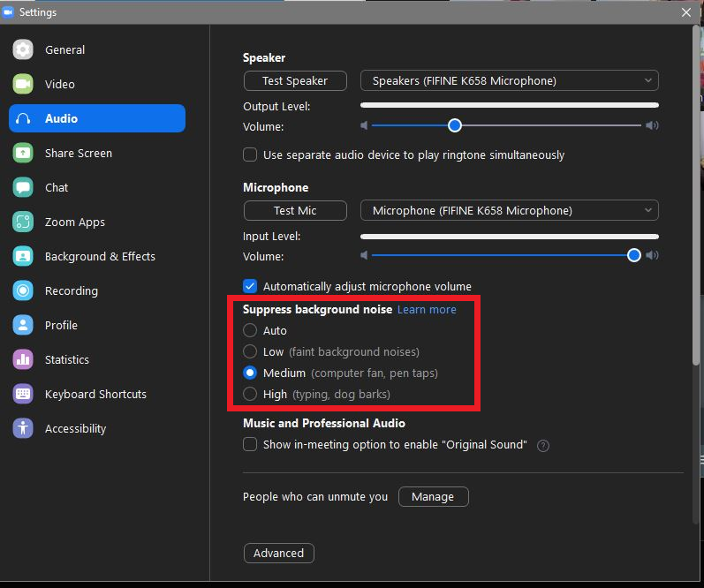Click the Original Sound help question icon

click(543, 446)
